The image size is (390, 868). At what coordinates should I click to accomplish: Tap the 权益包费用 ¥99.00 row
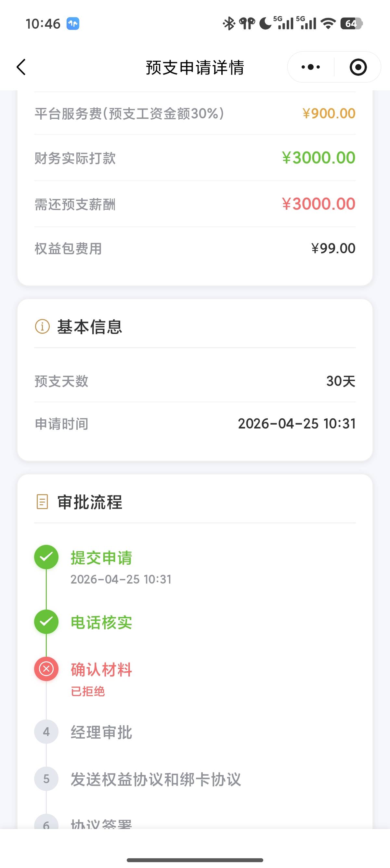click(x=195, y=249)
